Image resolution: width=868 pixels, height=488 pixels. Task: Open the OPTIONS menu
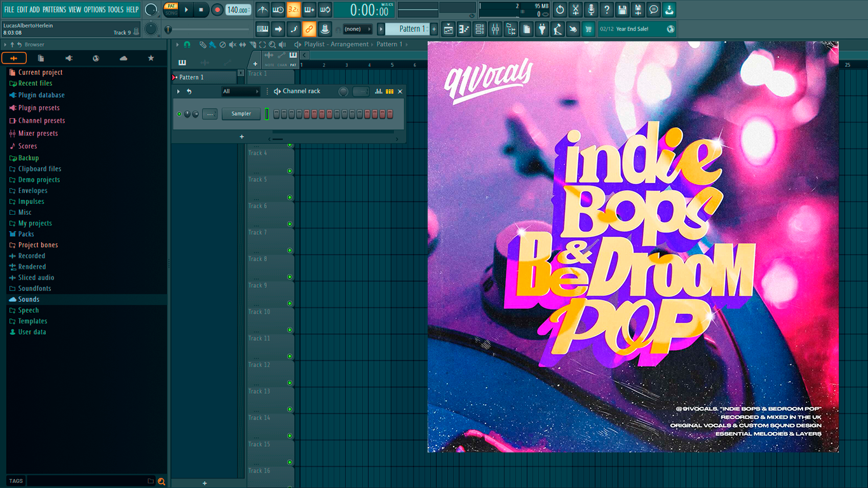[95, 10]
